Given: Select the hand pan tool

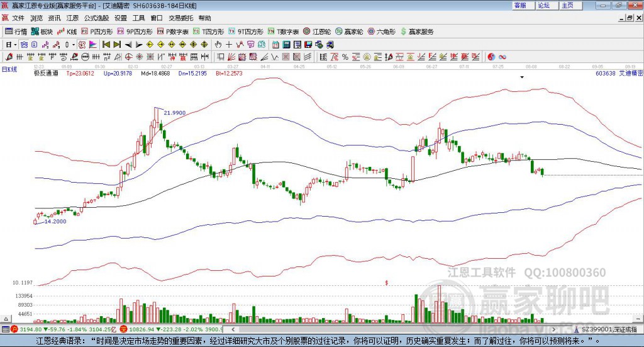Looking at the screenshot, I should [x=218, y=45].
